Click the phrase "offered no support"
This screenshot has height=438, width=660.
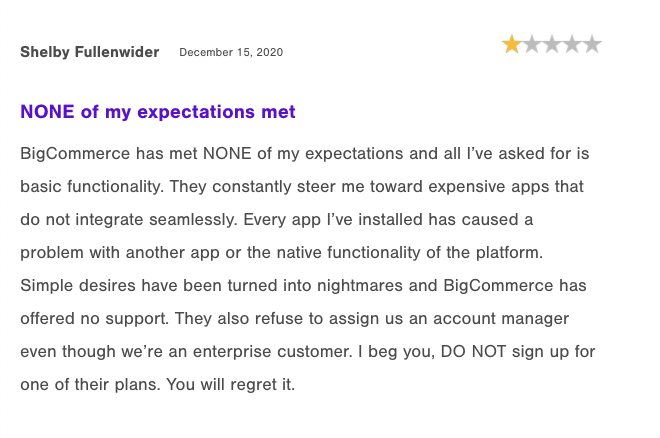[88, 319]
